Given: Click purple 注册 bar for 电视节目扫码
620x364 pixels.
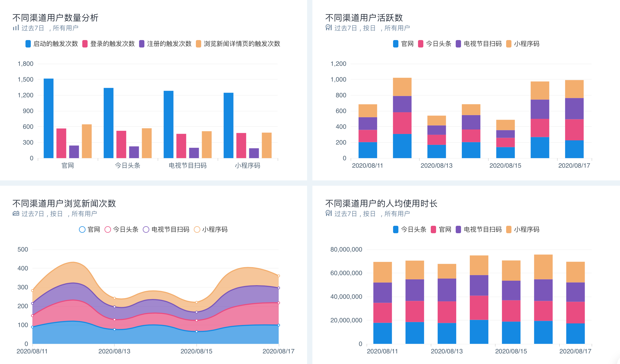Looking at the screenshot, I should [194, 153].
